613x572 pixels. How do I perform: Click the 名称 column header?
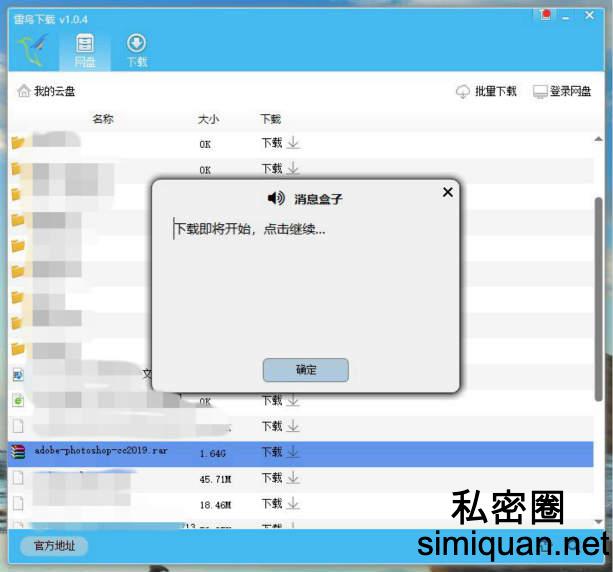point(103,119)
